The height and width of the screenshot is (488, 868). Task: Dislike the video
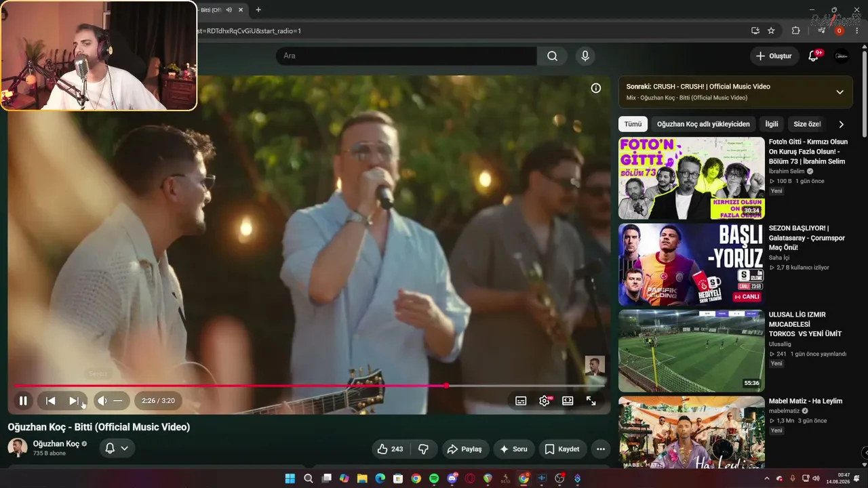[424, 449]
